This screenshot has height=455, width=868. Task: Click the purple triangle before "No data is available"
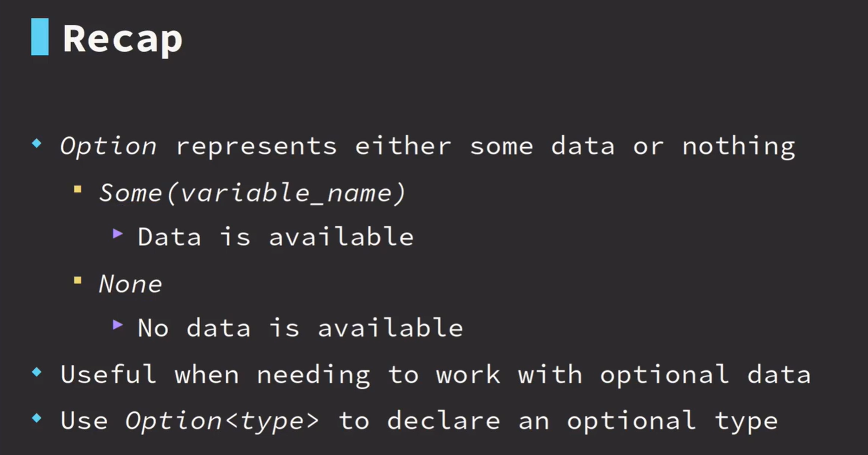pos(118,325)
